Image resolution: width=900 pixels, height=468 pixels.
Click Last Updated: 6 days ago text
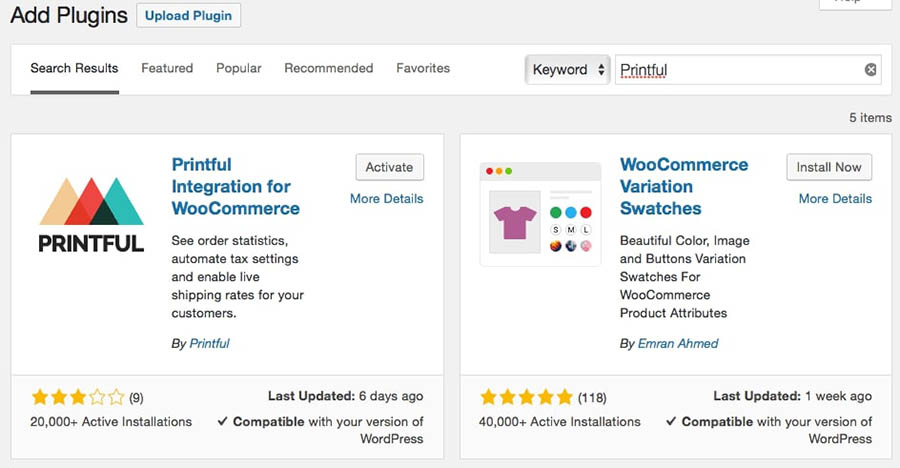point(346,396)
